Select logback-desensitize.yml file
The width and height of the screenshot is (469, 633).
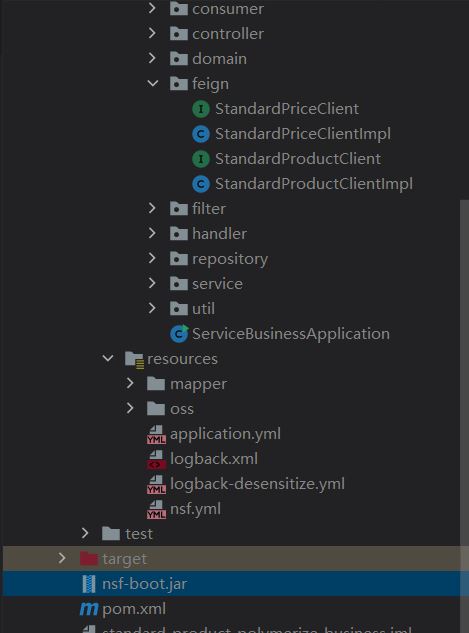[257, 484]
